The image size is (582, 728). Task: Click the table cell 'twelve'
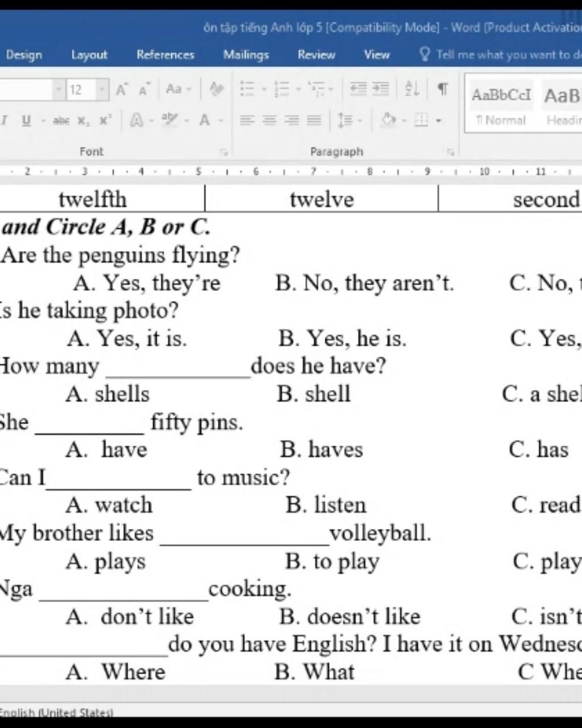click(x=322, y=199)
